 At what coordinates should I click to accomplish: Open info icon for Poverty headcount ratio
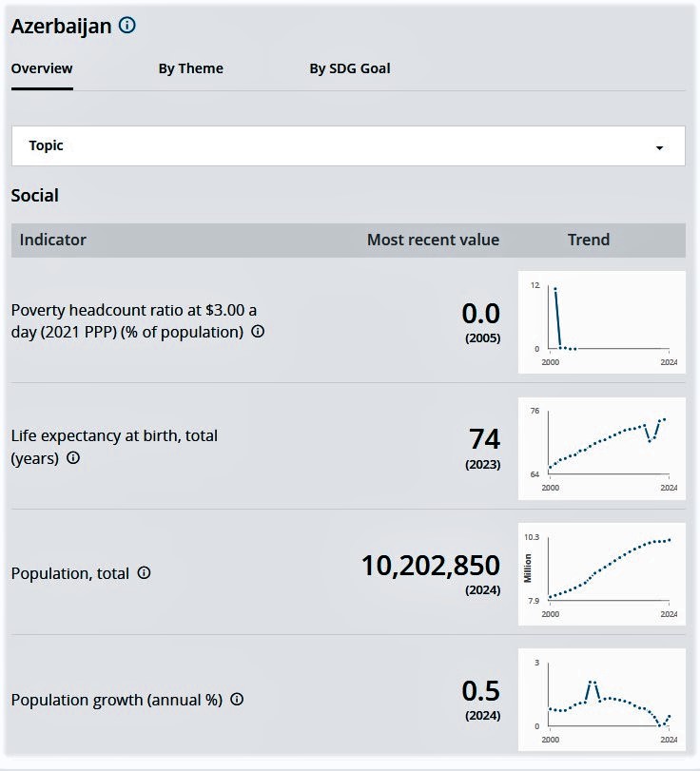coord(258,332)
